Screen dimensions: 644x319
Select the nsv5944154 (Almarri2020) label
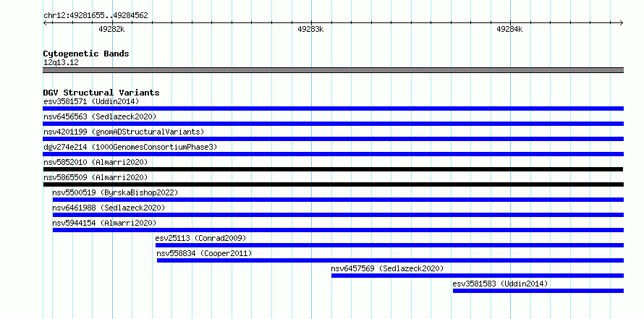point(104,223)
